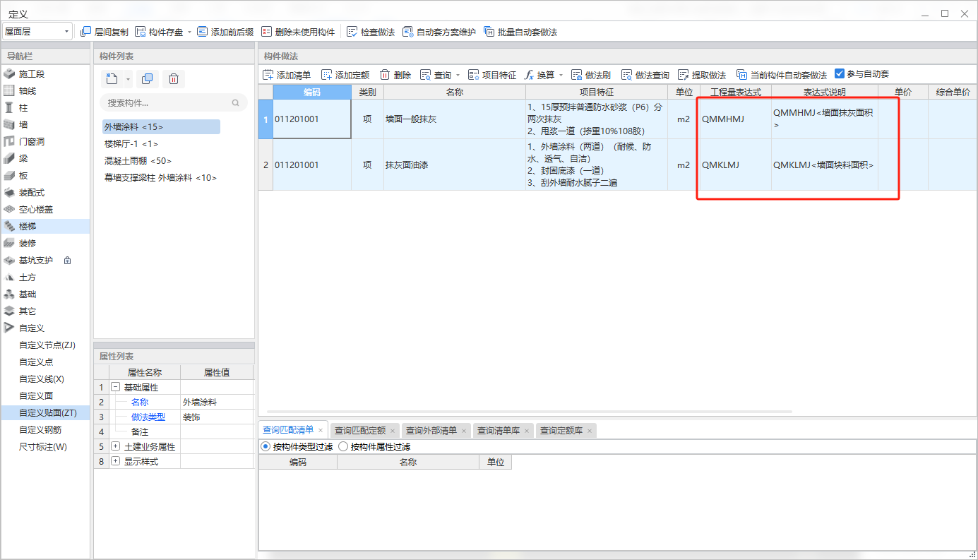Collapse the 基础属性 group
Image resolution: width=978 pixels, height=560 pixels.
[x=116, y=387]
